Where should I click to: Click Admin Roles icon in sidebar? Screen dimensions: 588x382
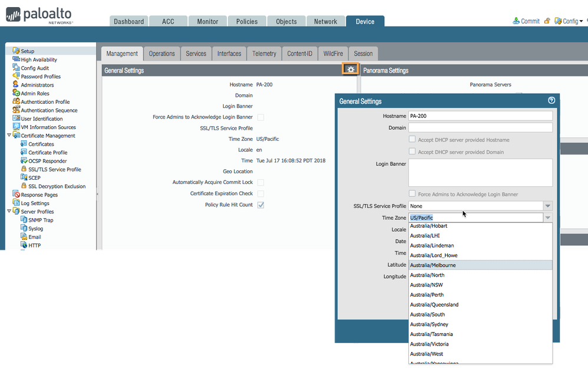pyautogui.click(x=16, y=93)
